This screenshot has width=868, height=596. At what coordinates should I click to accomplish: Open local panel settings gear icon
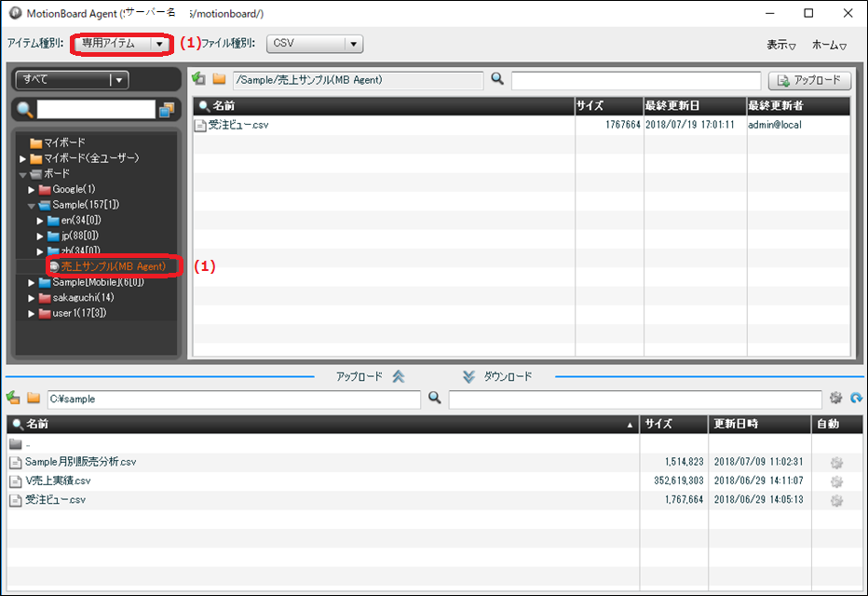(x=836, y=398)
